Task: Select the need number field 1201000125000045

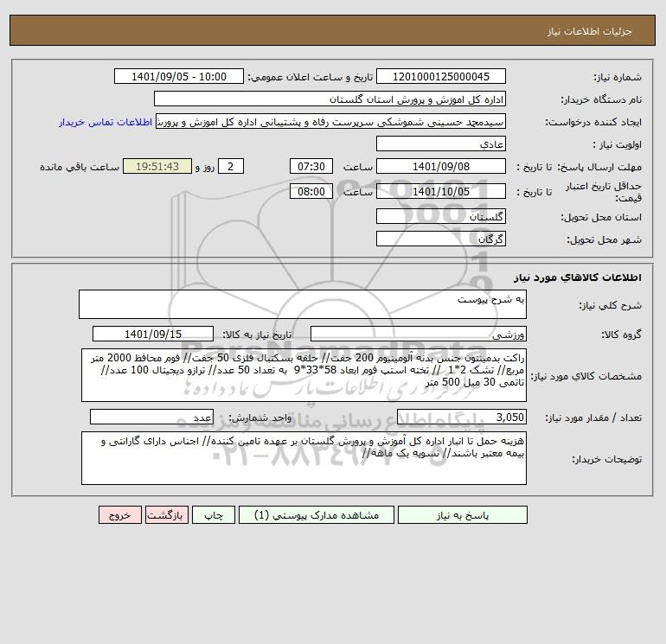Action: (441, 76)
